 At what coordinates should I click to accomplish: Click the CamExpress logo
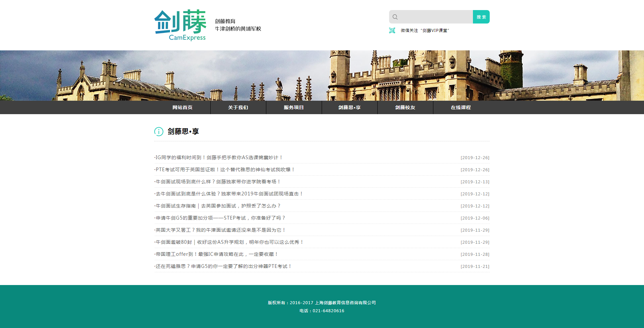180,25
